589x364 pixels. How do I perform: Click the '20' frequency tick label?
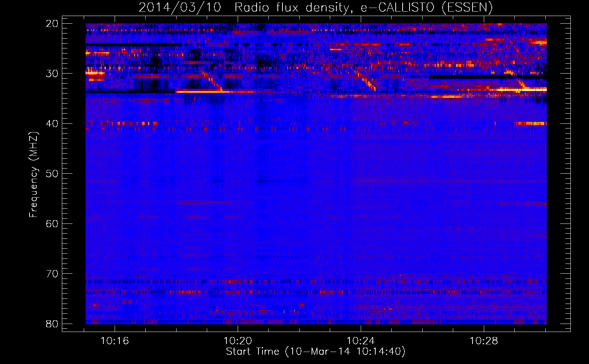52,24
